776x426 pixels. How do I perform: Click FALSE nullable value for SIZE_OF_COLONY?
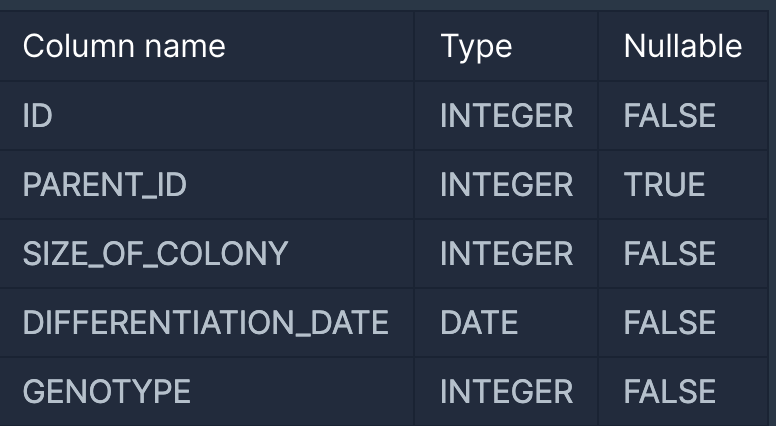click(x=669, y=254)
